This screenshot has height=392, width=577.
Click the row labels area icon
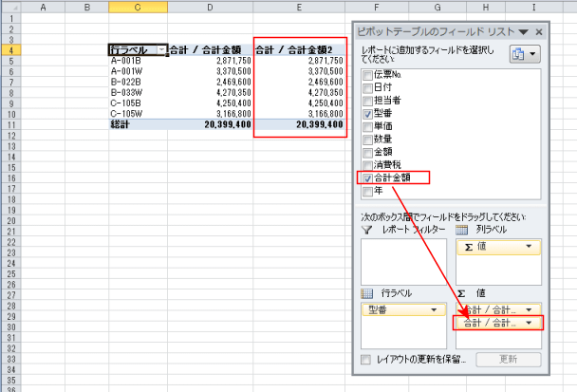point(367,293)
